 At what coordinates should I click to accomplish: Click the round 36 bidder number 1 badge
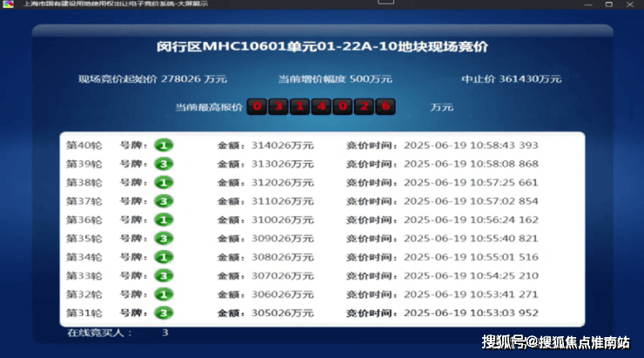[x=164, y=220]
